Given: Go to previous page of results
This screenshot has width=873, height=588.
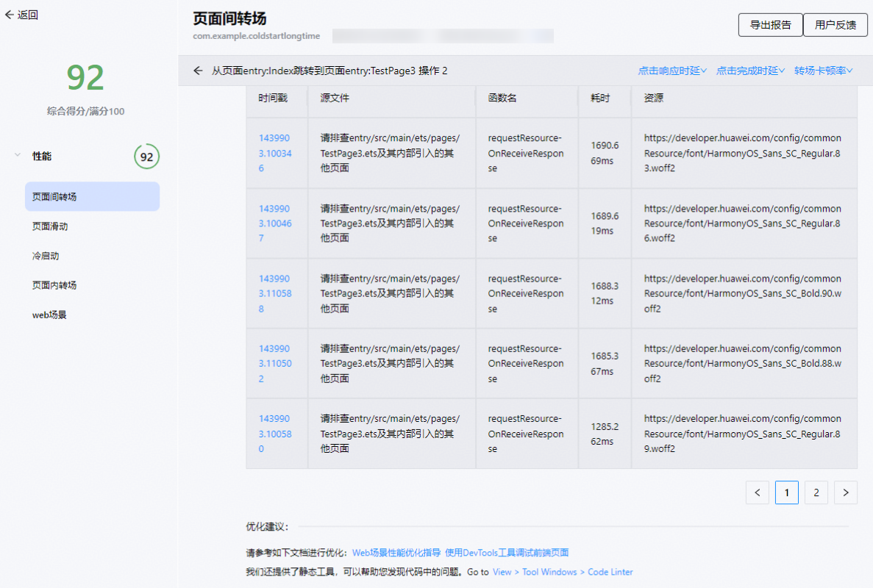Looking at the screenshot, I should [757, 492].
